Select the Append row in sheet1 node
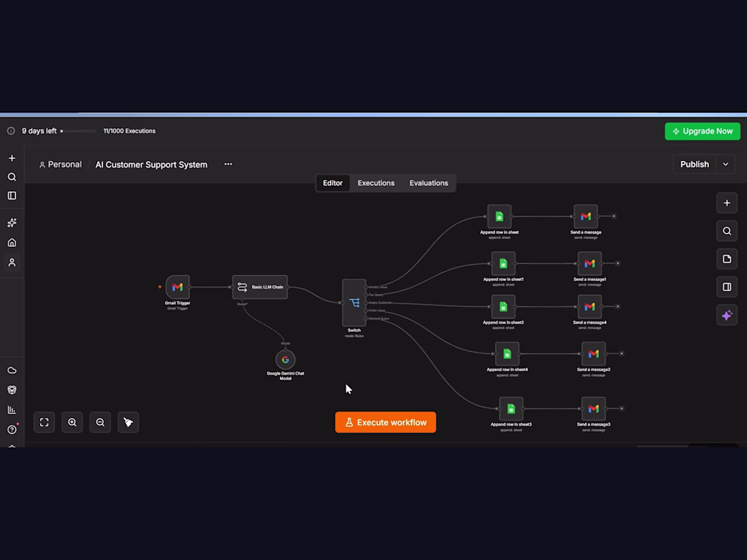This screenshot has width=747, height=560. (504, 263)
